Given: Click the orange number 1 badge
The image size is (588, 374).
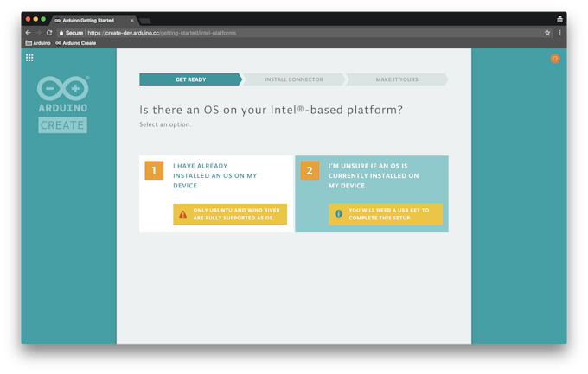Looking at the screenshot, I should coord(154,170).
